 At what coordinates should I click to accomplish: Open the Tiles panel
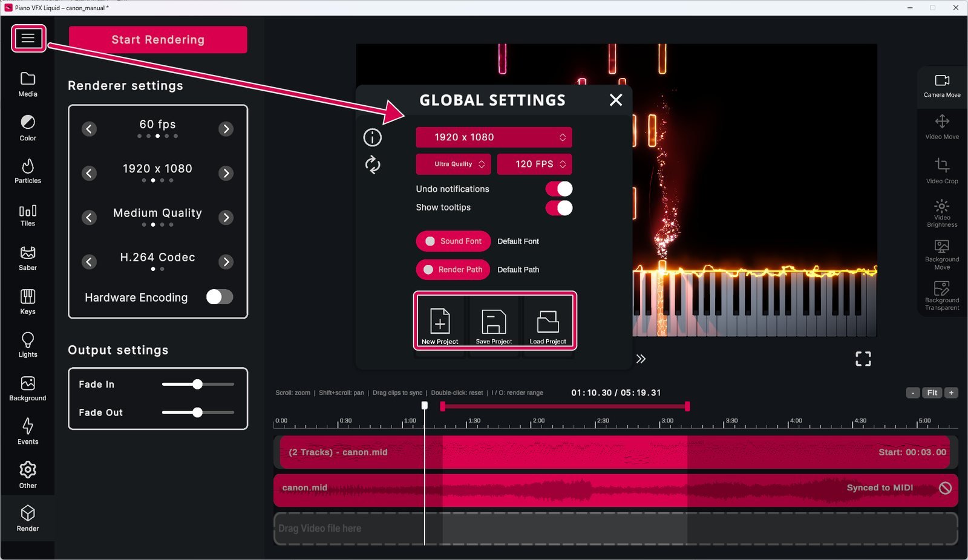pyautogui.click(x=28, y=215)
